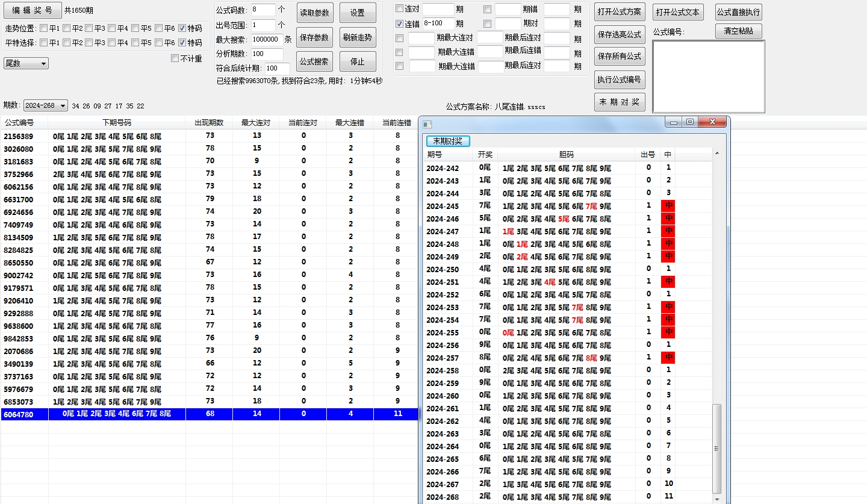Click the scrollbar down arrow in popup

pos(716,499)
